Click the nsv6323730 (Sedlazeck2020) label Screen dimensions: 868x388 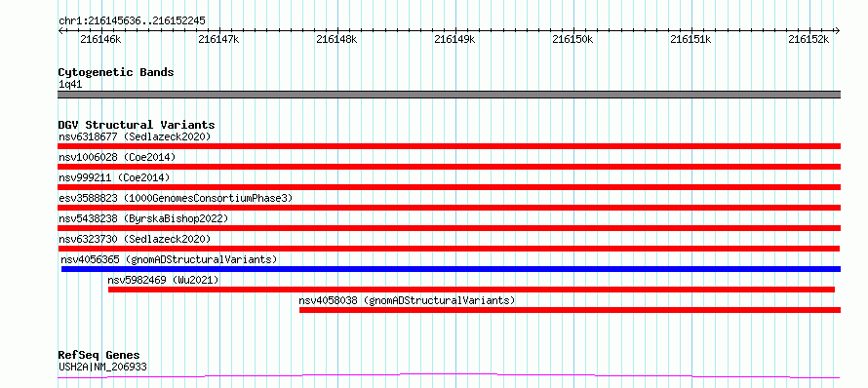[135, 239]
